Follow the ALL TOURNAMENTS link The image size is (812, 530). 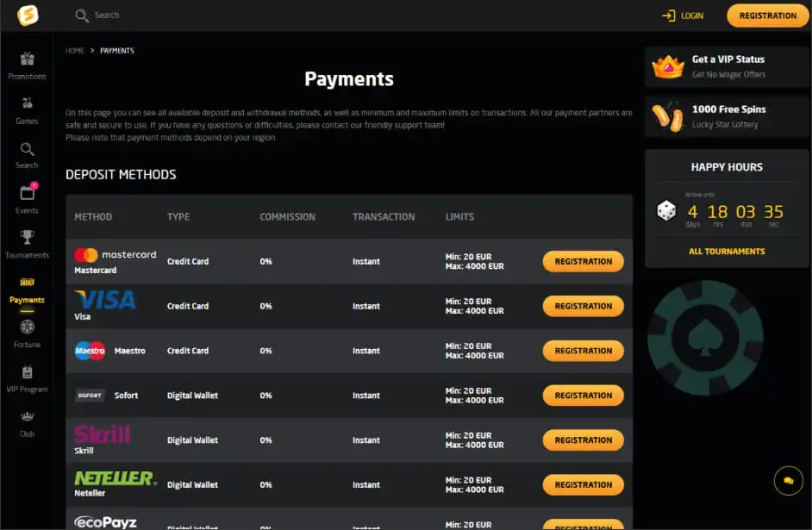point(727,252)
